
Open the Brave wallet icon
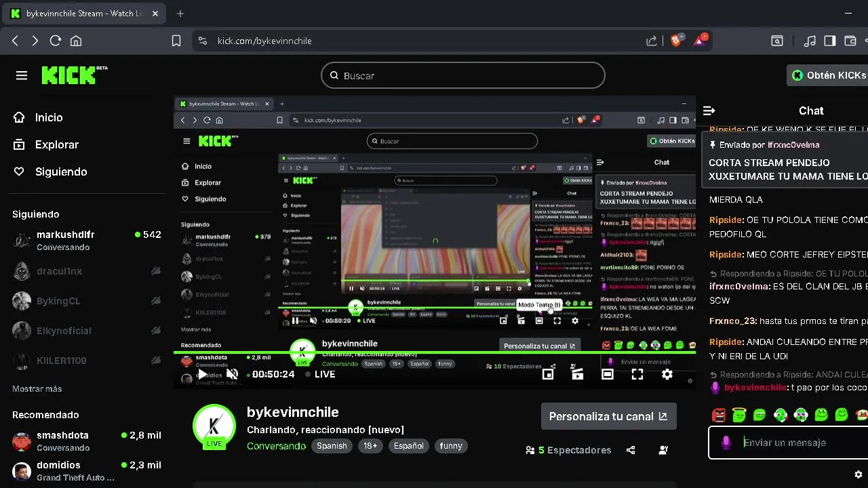click(x=850, y=41)
